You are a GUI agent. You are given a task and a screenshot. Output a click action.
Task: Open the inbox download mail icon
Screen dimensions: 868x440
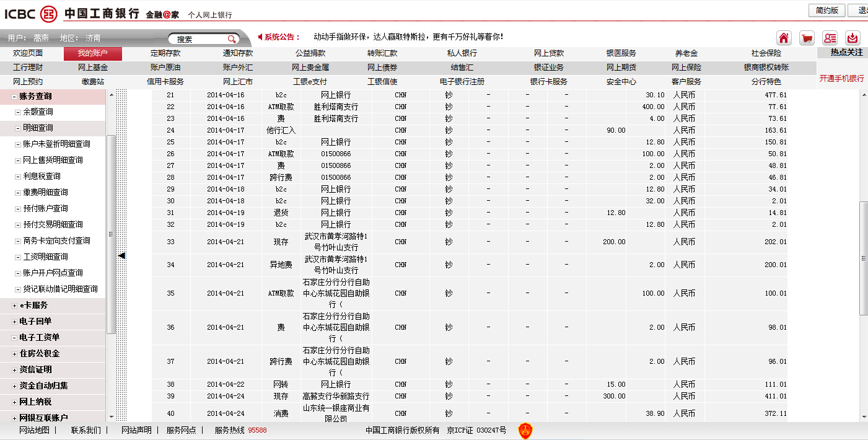[x=853, y=38]
